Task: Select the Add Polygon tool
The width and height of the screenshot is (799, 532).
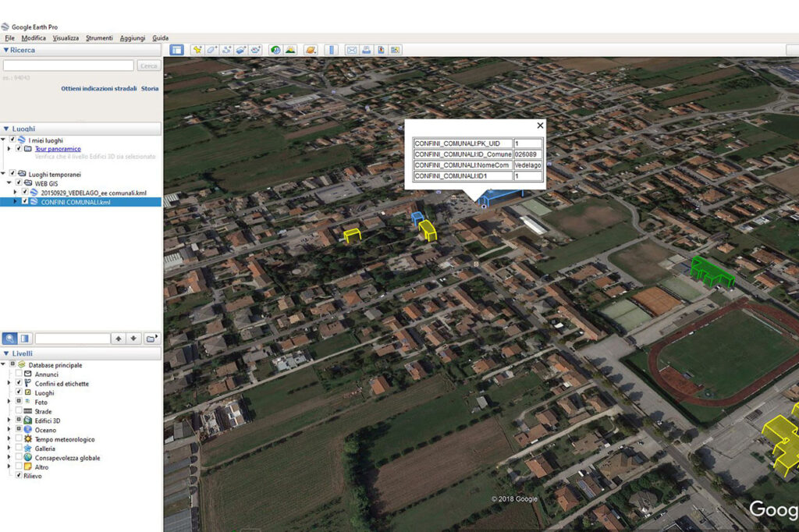Action: [x=211, y=50]
